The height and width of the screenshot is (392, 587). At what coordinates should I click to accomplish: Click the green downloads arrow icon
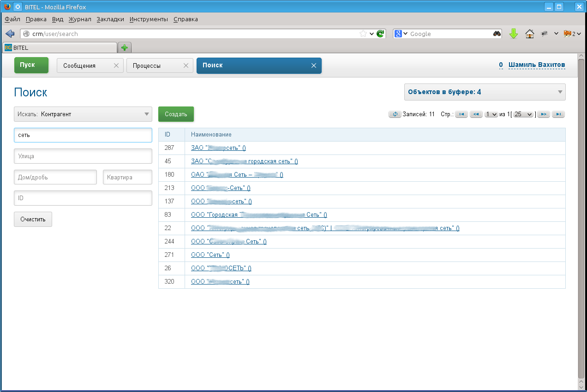point(514,34)
